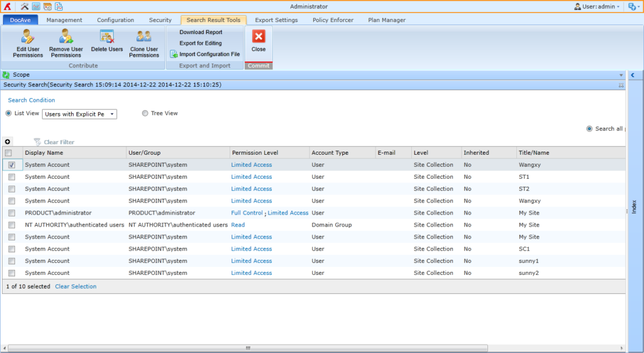Open the Configuration tab
The height and width of the screenshot is (353, 644).
click(x=116, y=20)
